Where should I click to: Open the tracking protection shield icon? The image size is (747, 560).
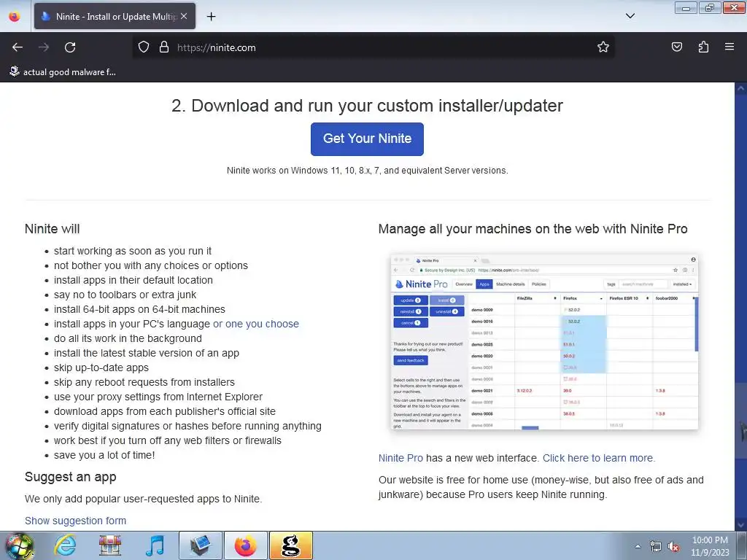pos(144,47)
